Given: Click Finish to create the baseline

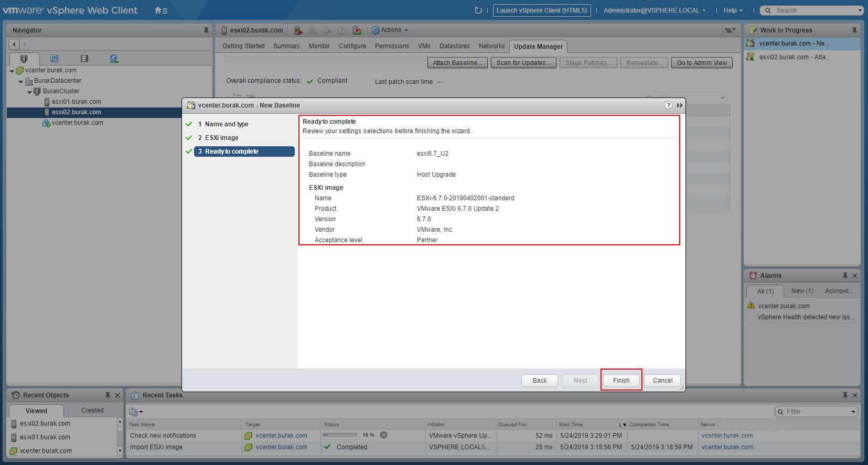Looking at the screenshot, I should 621,381.
